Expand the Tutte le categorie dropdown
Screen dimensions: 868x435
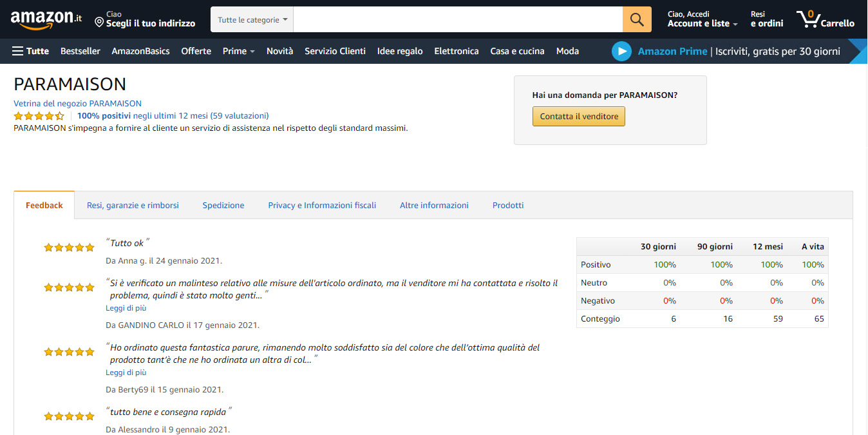252,19
